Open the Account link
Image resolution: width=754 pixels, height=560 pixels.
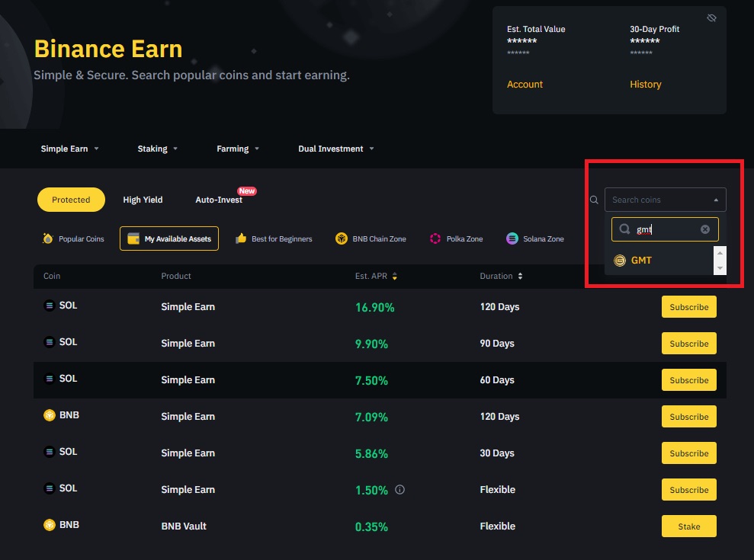pos(525,84)
